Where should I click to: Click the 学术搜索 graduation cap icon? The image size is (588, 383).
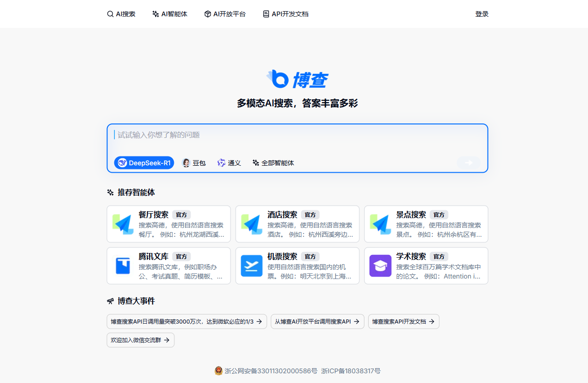[x=381, y=266]
